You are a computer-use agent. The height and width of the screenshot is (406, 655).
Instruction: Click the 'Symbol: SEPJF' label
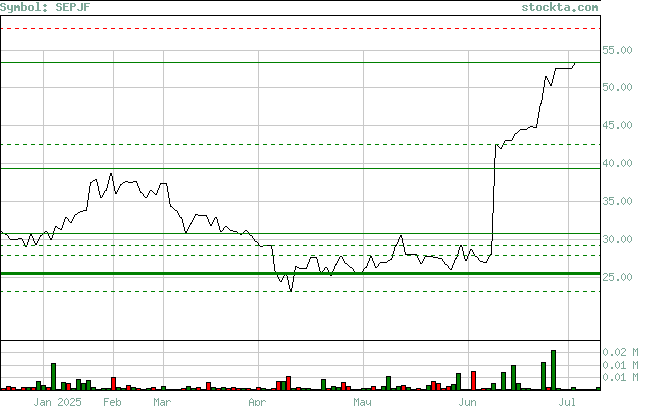coord(45,7)
